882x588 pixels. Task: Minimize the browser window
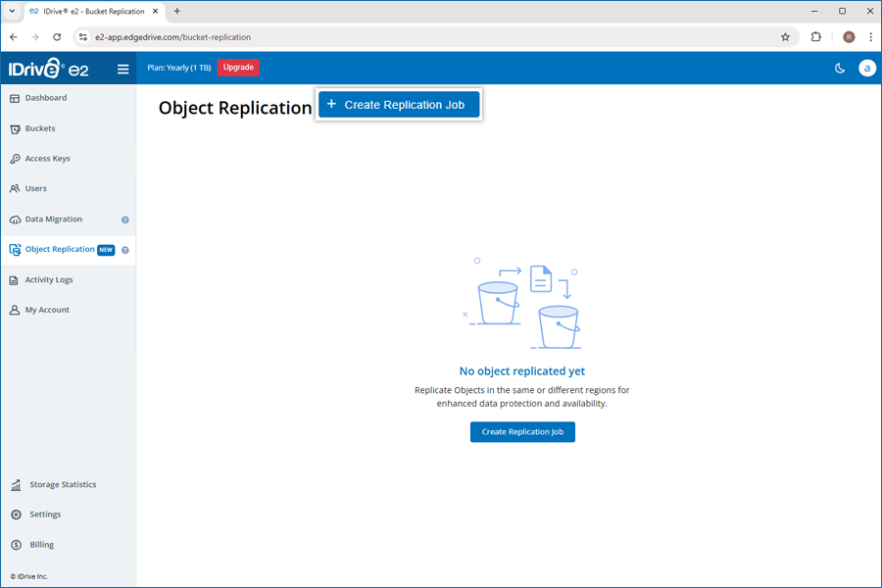[814, 11]
